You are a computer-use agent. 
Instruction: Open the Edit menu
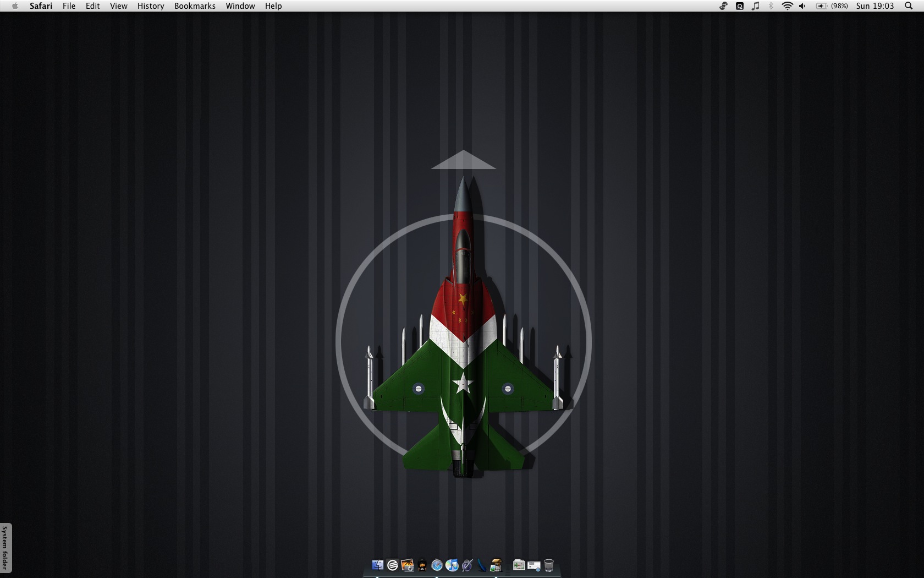point(92,6)
